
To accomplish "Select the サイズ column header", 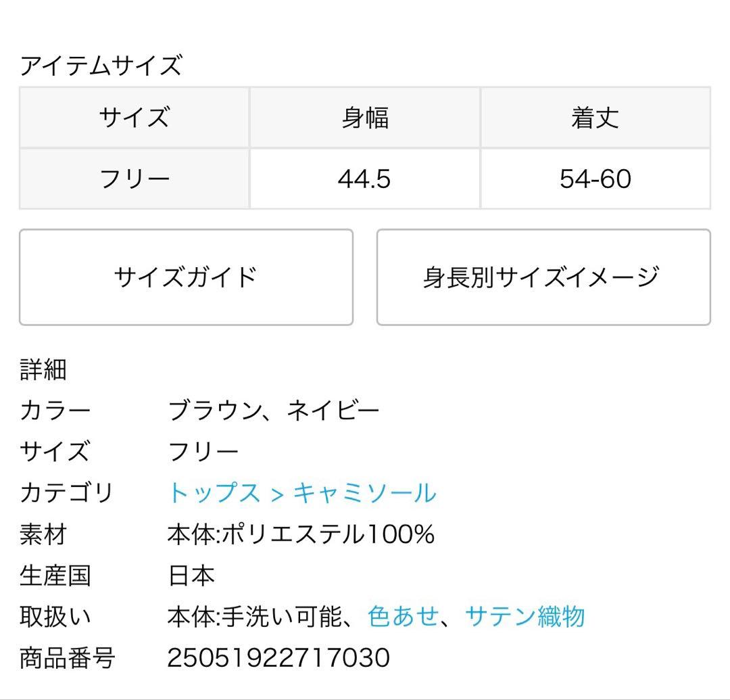I will 132,117.
